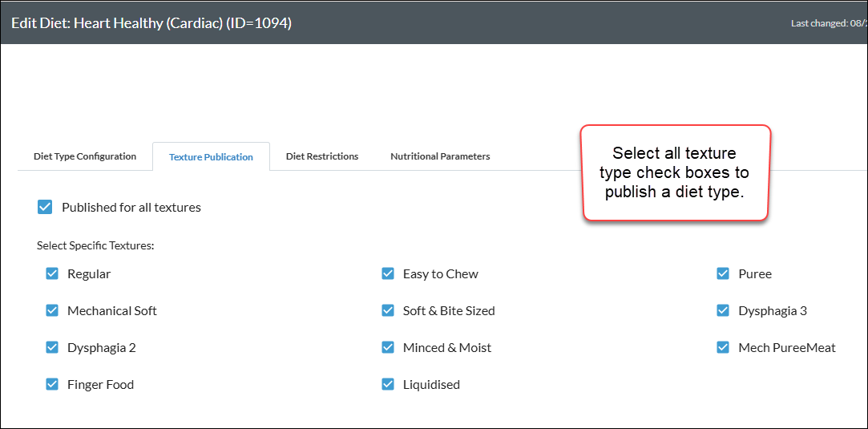Toggle the Finger Food checkbox

pos(52,384)
